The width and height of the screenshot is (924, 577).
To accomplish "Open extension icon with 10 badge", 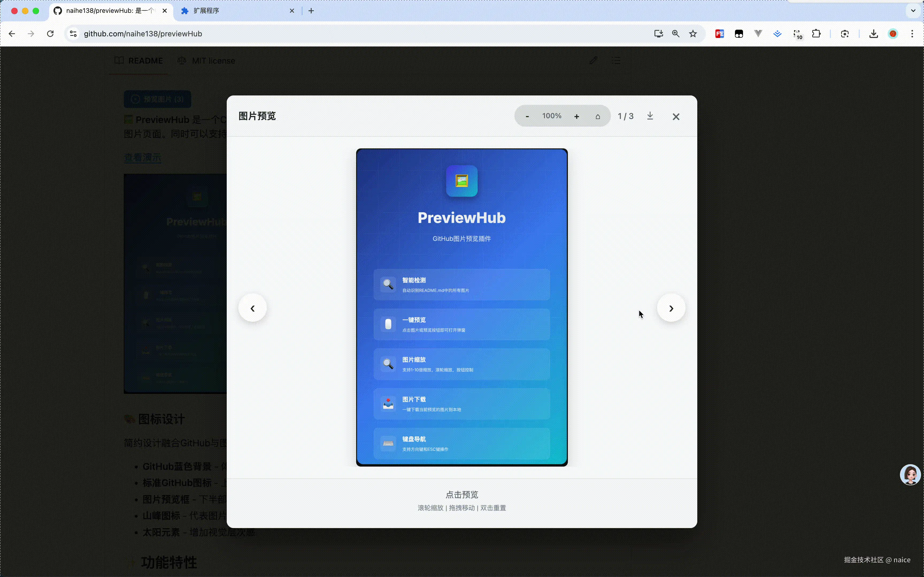I will [x=798, y=34].
